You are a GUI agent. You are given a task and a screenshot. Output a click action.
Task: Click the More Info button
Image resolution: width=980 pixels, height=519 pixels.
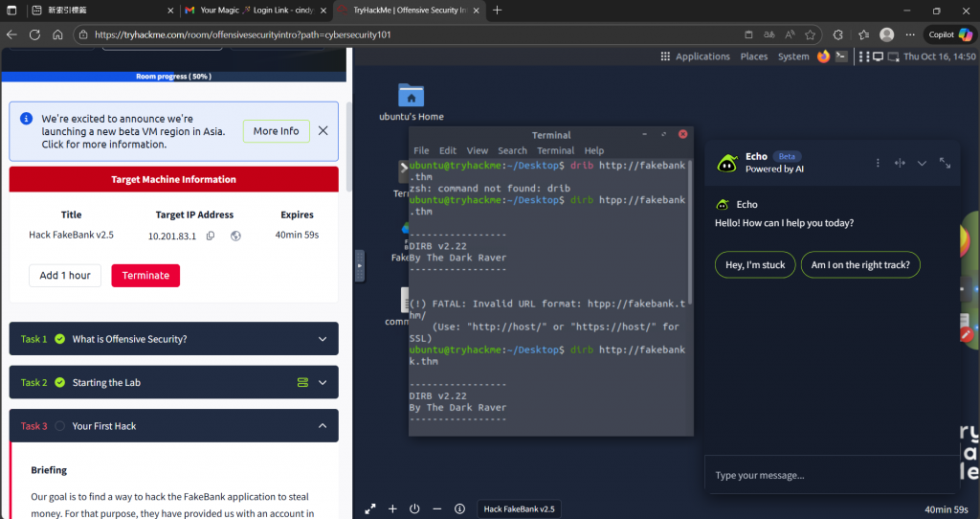pyautogui.click(x=277, y=130)
